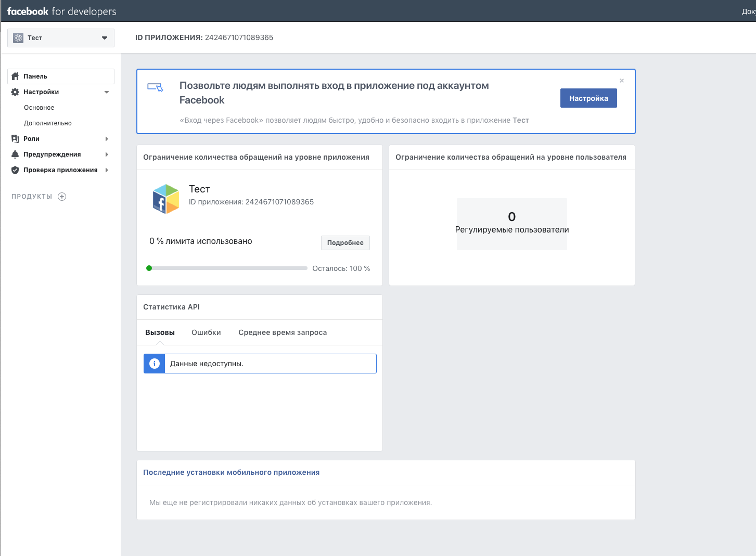Click the house icon next to Панель
Image resolution: width=756 pixels, height=556 pixels.
[15, 76]
